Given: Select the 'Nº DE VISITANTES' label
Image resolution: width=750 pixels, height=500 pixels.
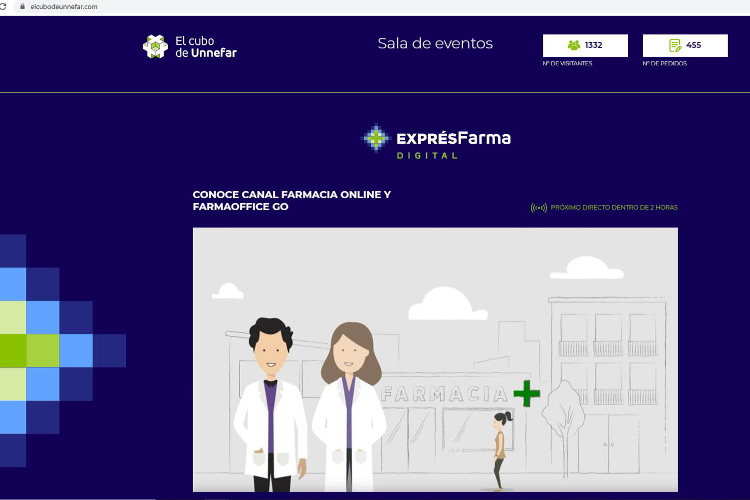Looking at the screenshot, I should coord(567,63).
